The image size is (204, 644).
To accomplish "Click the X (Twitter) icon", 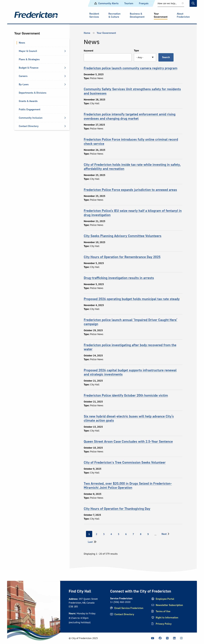I will click(x=167, y=638).
